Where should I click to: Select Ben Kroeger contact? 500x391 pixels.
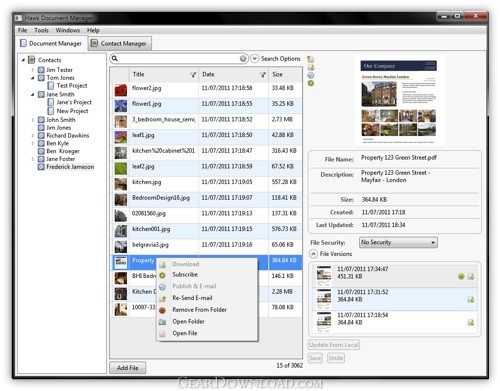(x=63, y=151)
